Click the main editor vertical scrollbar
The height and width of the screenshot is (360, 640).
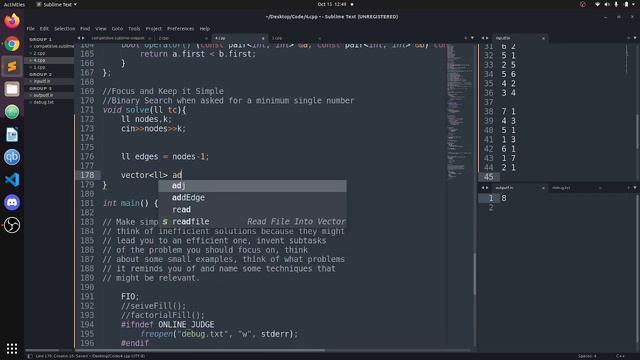(x=475, y=273)
